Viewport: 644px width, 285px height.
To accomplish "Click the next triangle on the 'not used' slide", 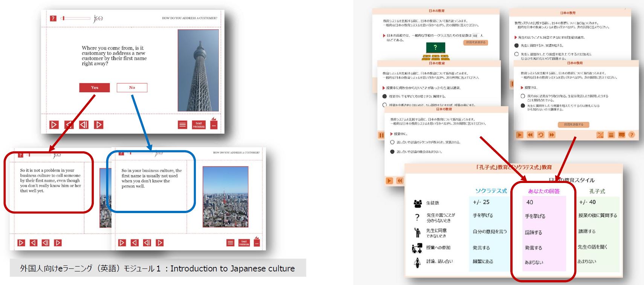I will pos(160,243).
